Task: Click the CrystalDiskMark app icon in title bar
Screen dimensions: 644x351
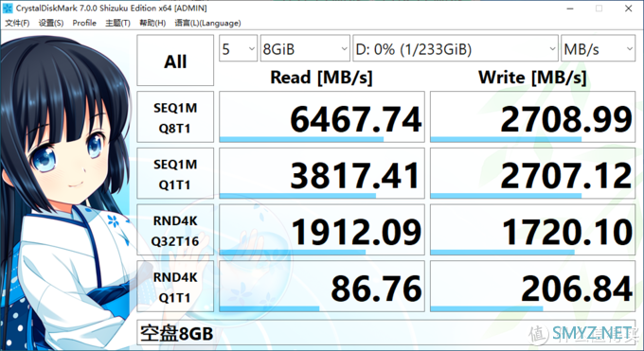Action: (x=8, y=9)
